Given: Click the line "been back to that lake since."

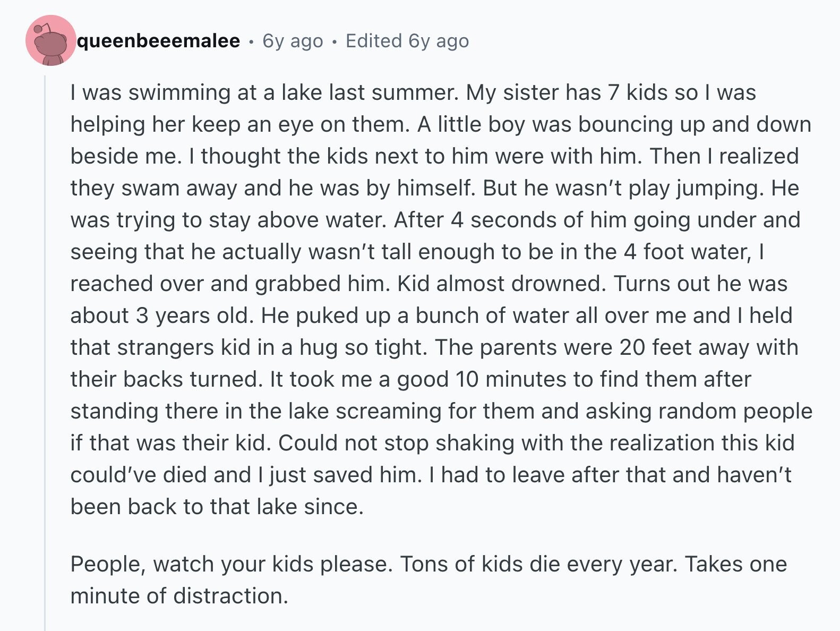Looking at the screenshot, I should pyautogui.click(x=217, y=507).
